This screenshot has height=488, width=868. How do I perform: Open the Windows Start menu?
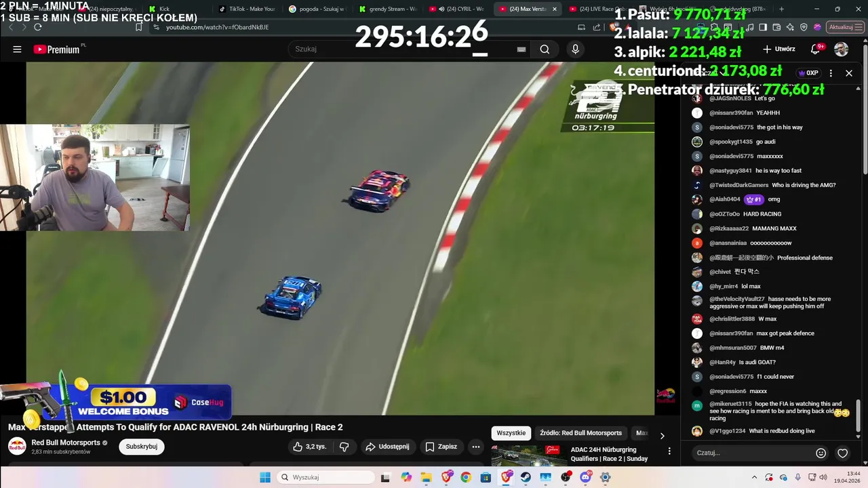click(264, 477)
